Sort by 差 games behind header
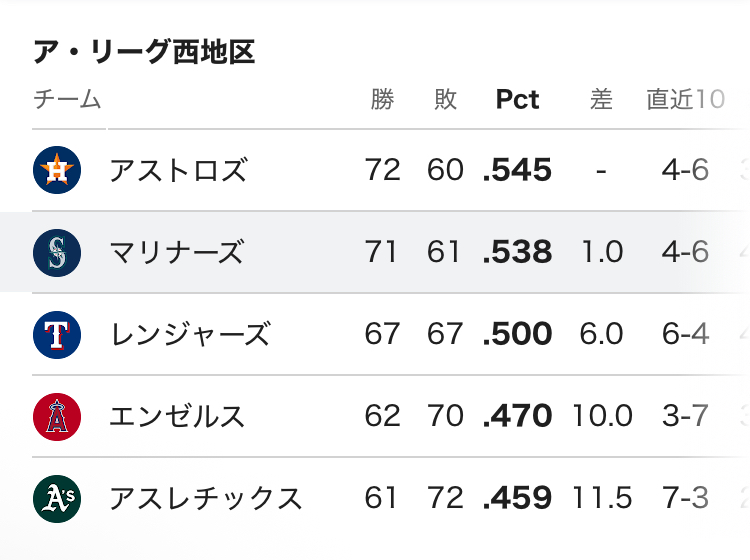This screenshot has width=750, height=560. coord(601,99)
